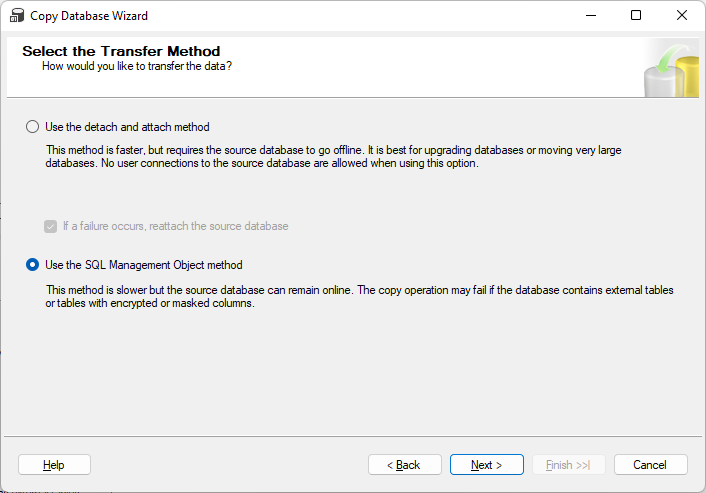Click the "How would you like to transfer" subtitle
706x493 pixels.
click(x=137, y=66)
